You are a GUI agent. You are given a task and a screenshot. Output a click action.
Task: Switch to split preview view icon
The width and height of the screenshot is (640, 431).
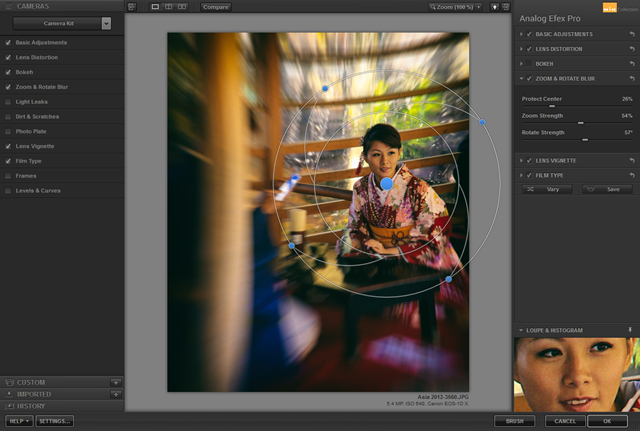[x=168, y=6]
